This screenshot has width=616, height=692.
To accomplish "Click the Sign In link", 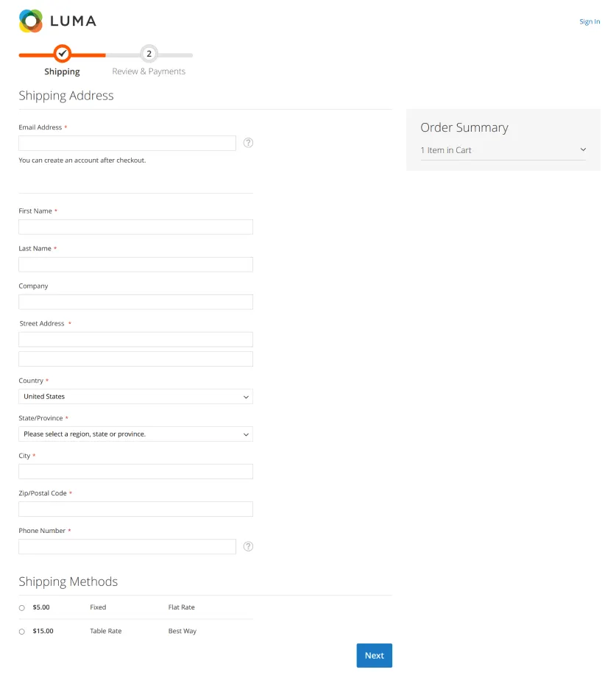I will [x=590, y=21].
